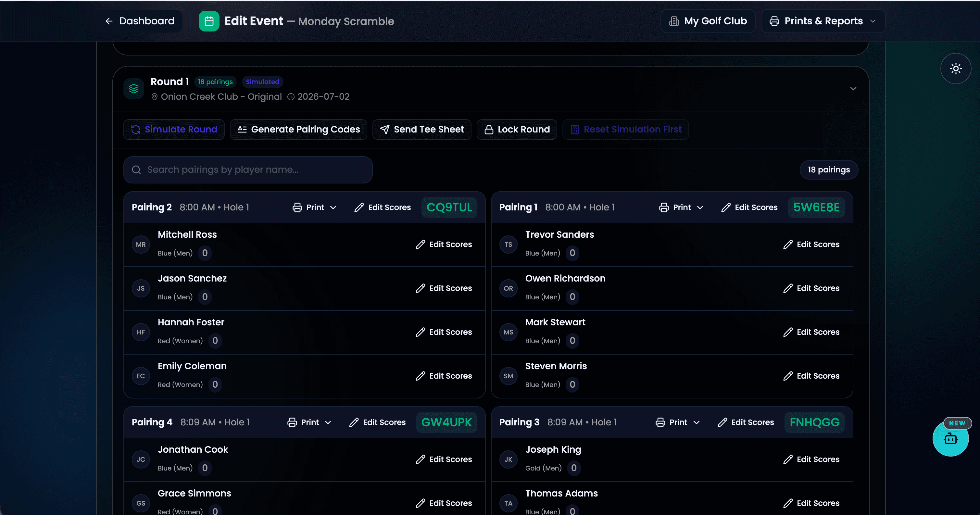
Task: Edit scores for Jason Sanchez
Action: click(x=444, y=288)
